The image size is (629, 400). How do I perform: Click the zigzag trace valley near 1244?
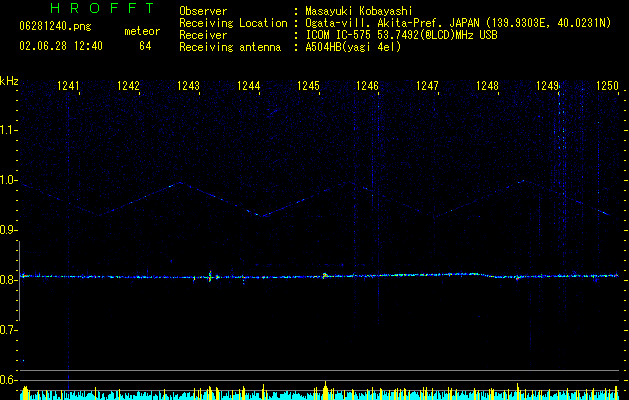pos(262,216)
